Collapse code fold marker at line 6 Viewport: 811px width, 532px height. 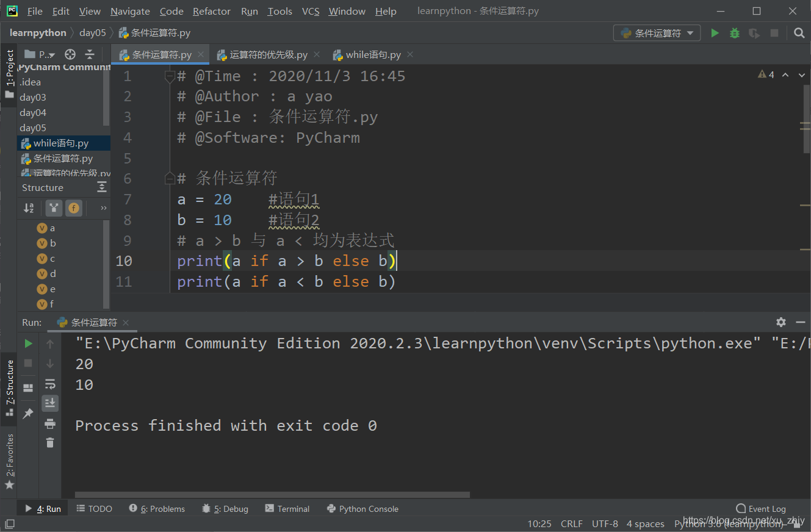[x=170, y=178]
